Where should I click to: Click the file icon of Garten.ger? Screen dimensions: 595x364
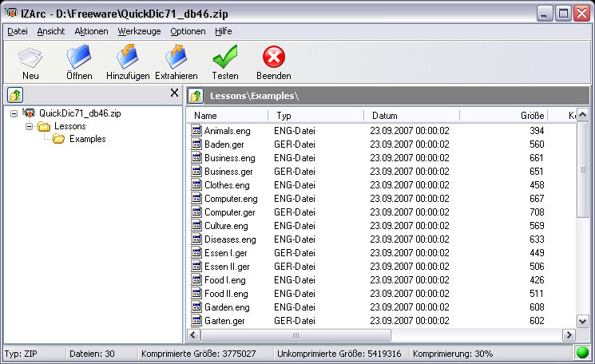tap(196, 321)
